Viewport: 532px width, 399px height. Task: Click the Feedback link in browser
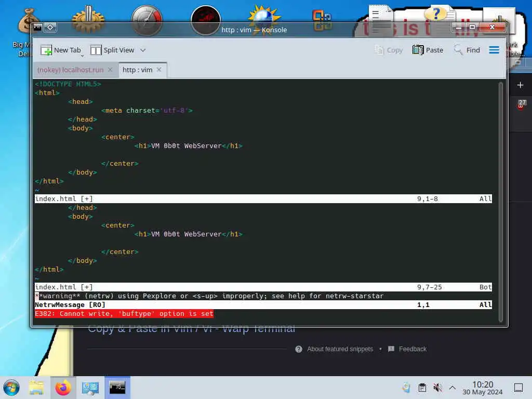413,349
